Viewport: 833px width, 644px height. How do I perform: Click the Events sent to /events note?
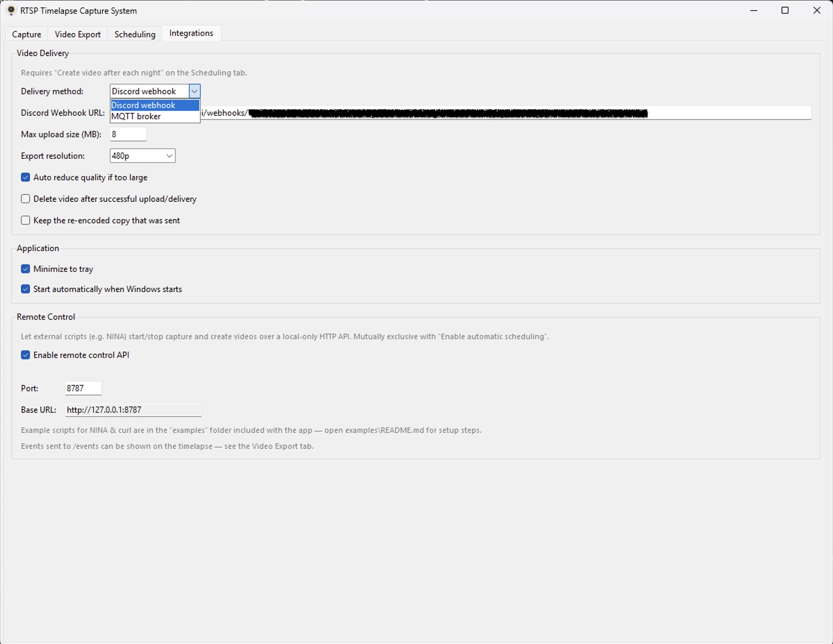167,446
